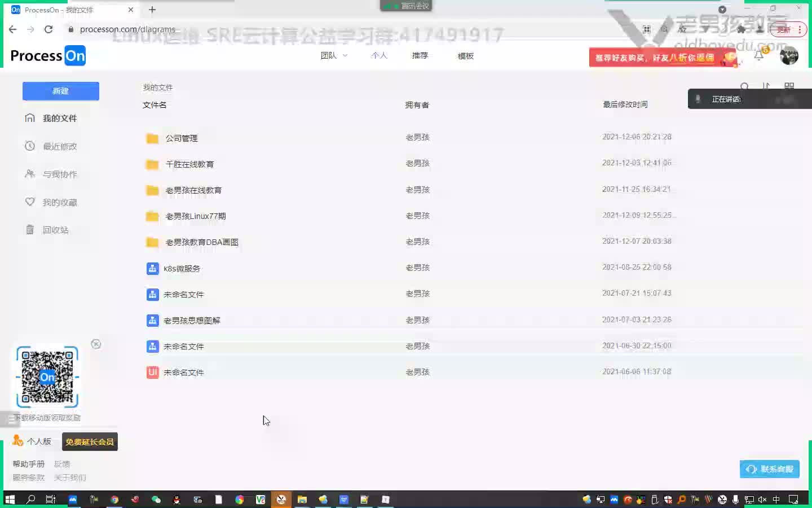This screenshot has width=812, height=508.
Task: Switch to the 个人 tab
Action: [x=379, y=55]
